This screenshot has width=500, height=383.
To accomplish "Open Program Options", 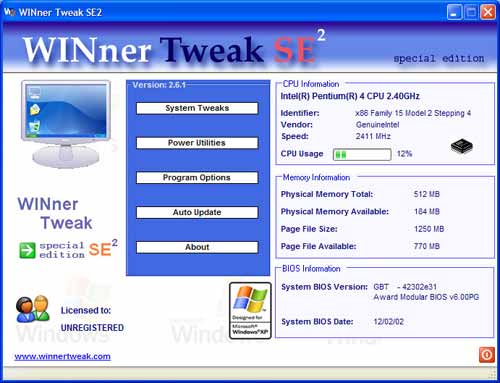I will [x=197, y=178].
